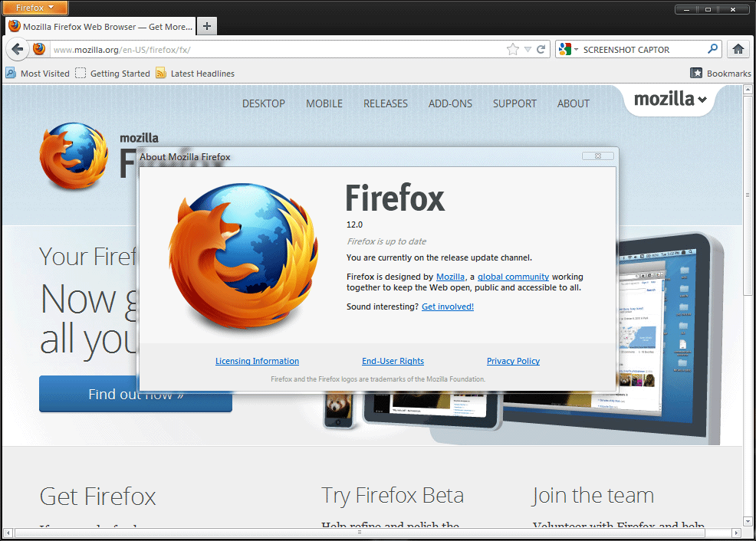Open the Google search engine selector dropdown

coord(568,49)
